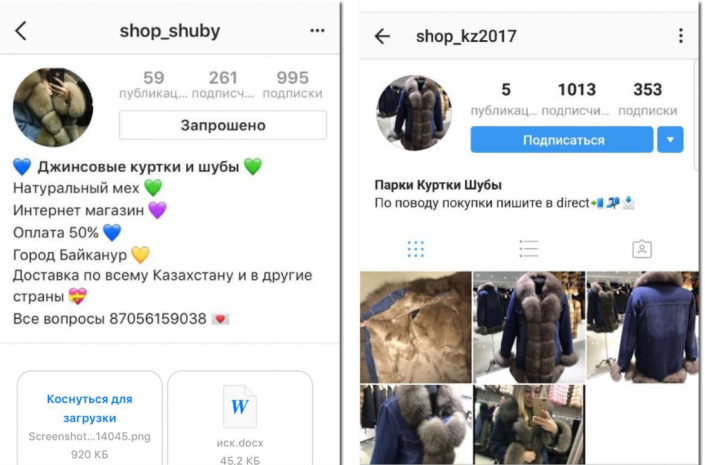Open 353 following list on shop_kz2017
The image size is (705, 465).
click(647, 98)
